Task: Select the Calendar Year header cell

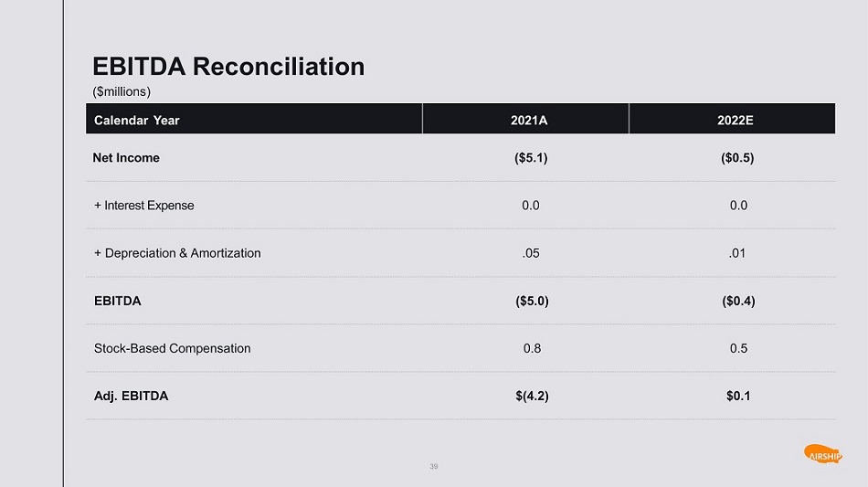Action: (137, 120)
